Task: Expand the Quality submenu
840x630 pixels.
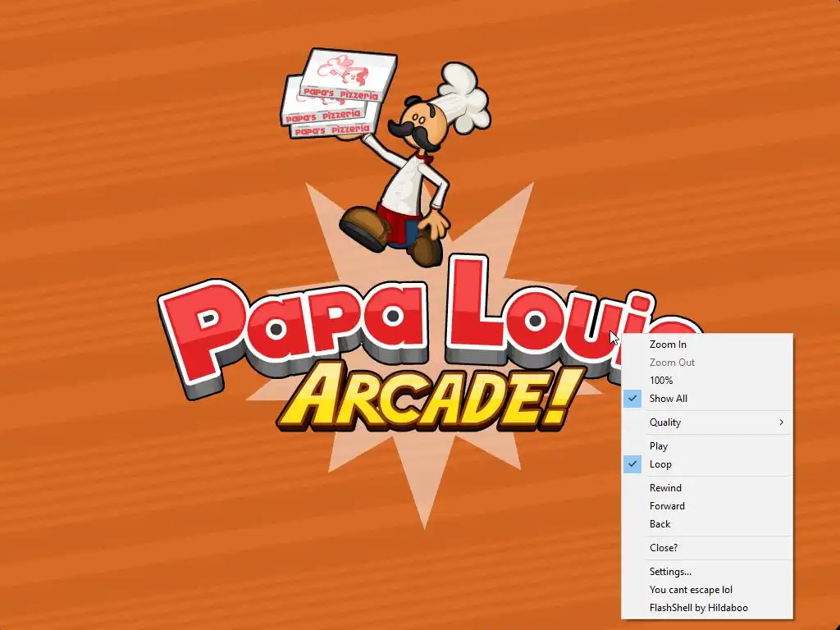Action: (x=706, y=422)
